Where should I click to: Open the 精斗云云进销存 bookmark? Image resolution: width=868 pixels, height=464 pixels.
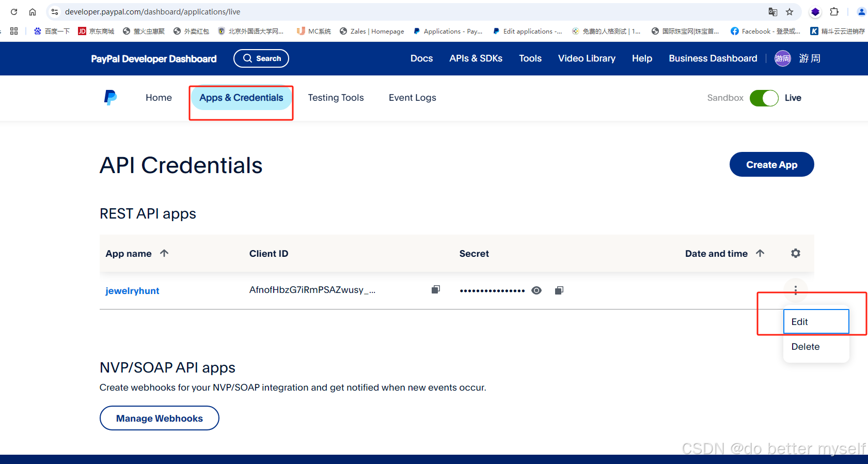[x=838, y=31]
